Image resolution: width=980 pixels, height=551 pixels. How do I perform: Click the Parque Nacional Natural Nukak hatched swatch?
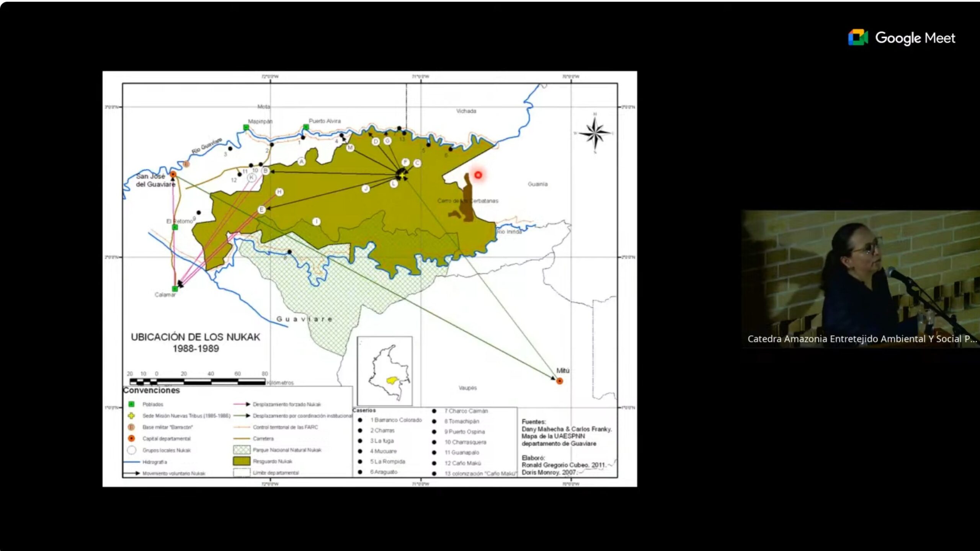(242, 450)
